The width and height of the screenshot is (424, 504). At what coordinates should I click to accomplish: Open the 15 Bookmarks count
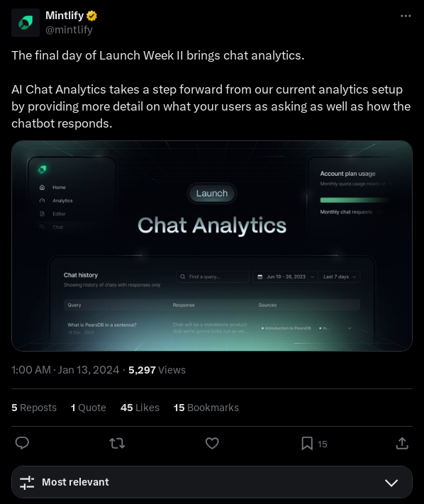click(206, 408)
